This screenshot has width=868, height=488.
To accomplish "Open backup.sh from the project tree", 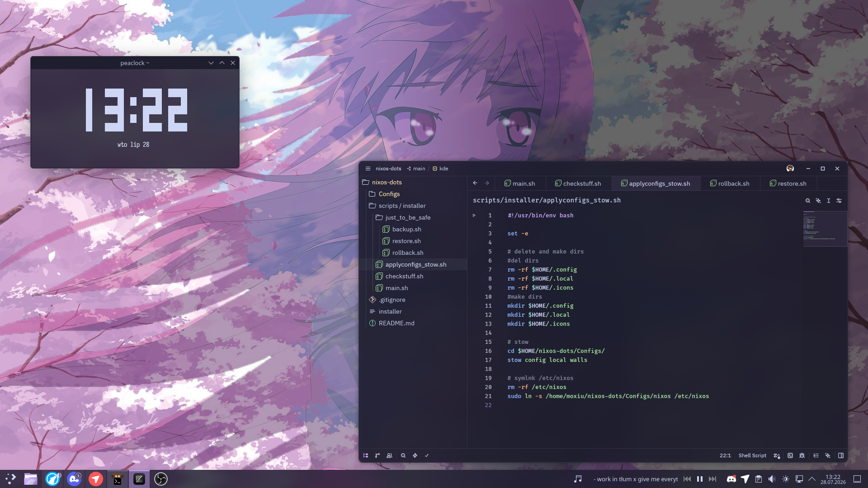I will click(x=413, y=229).
